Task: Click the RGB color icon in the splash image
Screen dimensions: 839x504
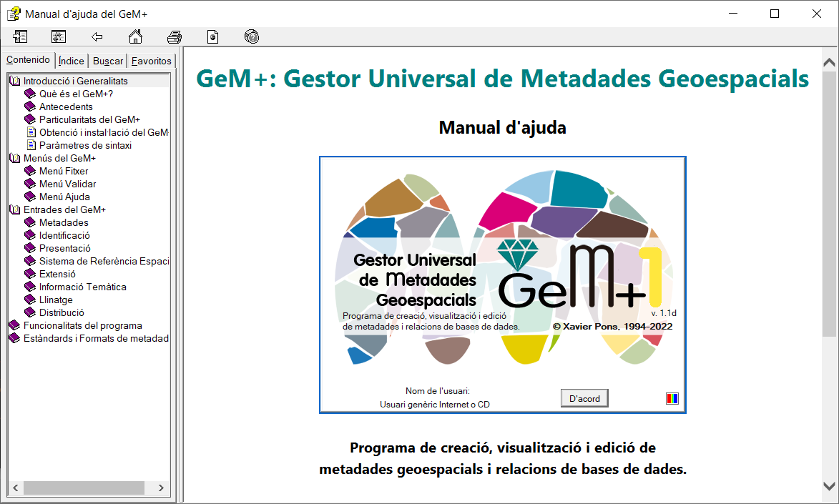Action: 672,398
